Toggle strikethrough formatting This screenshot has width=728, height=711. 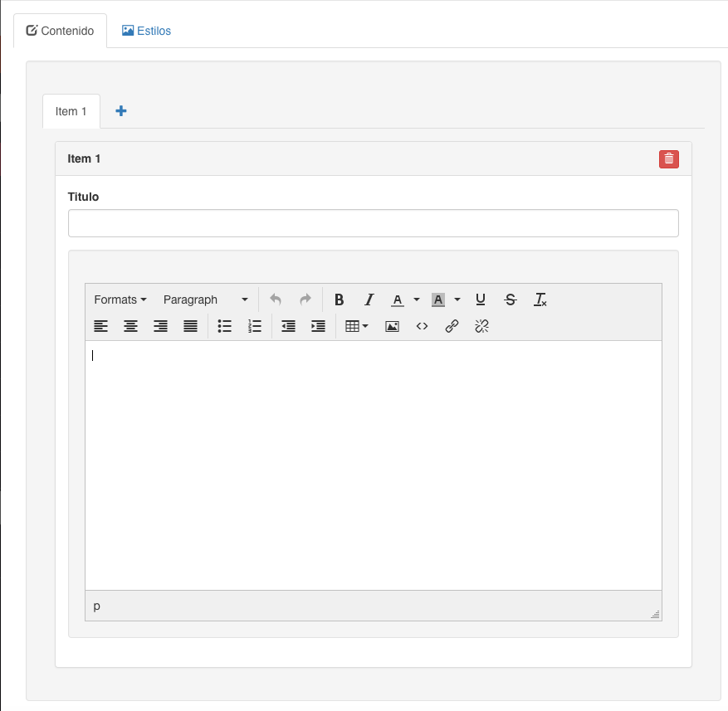click(511, 299)
